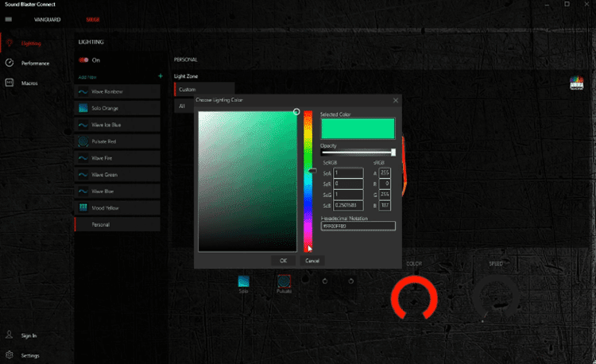Click the Lighting bulb icon in sidebar

(9, 43)
